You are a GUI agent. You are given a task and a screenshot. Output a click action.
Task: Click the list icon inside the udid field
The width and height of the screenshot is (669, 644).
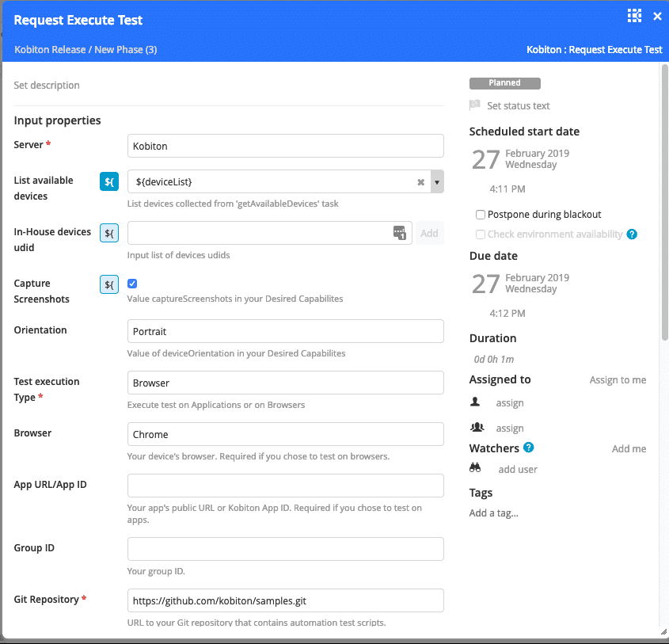(x=400, y=233)
